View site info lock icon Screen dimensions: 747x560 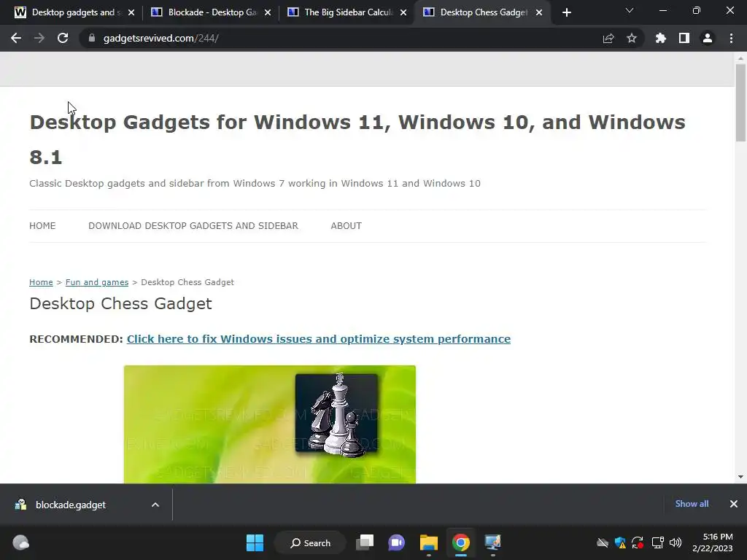[92, 38]
